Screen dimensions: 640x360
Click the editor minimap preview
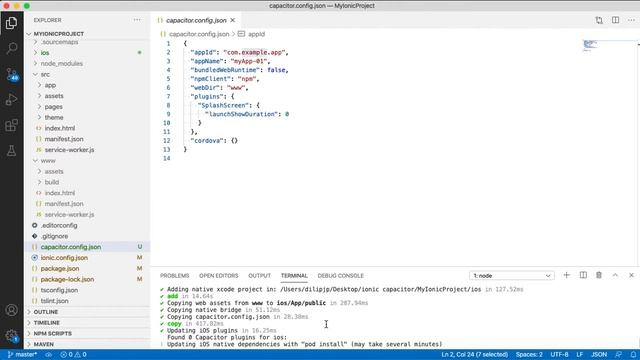tap(590, 45)
